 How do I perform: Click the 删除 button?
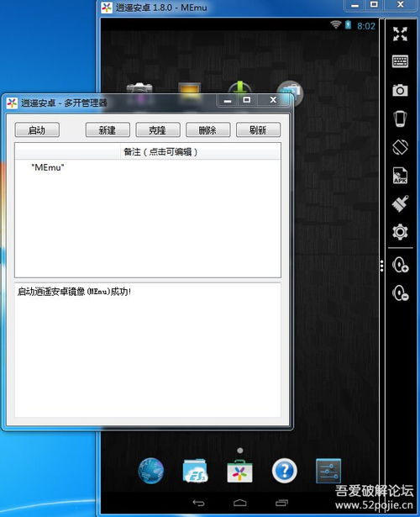(207, 130)
